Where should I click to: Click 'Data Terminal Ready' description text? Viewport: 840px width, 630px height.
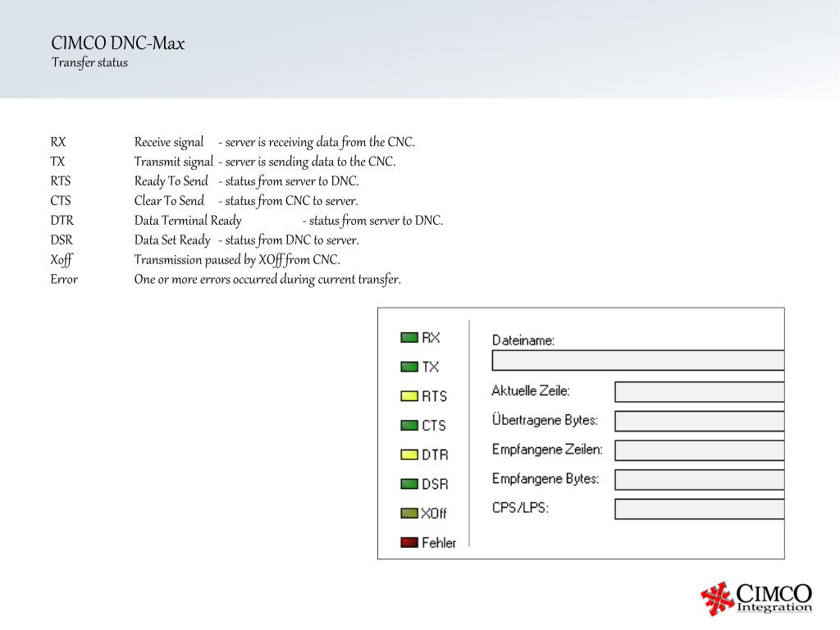tap(188, 221)
